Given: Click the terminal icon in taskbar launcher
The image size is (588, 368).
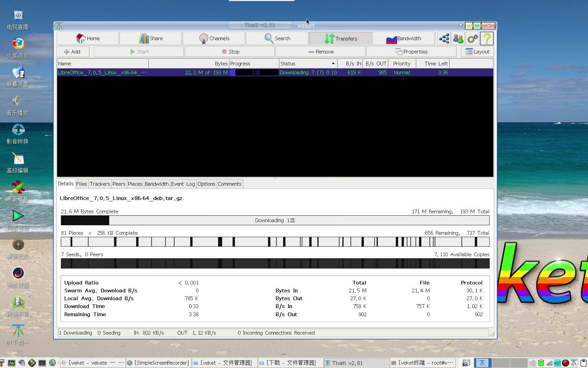Looking at the screenshot, I should tap(42, 363).
